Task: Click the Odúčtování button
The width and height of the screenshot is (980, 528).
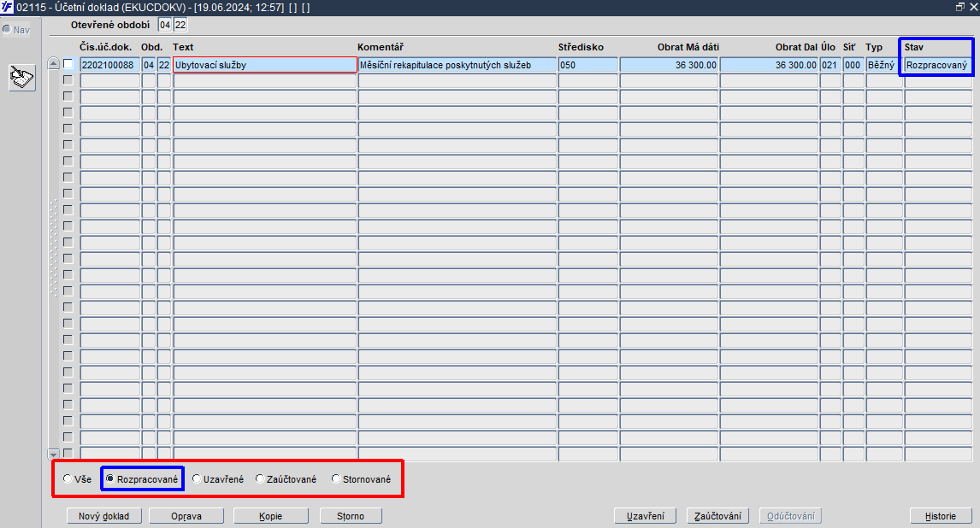Action: pyautogui.click(x=791, y=516)
